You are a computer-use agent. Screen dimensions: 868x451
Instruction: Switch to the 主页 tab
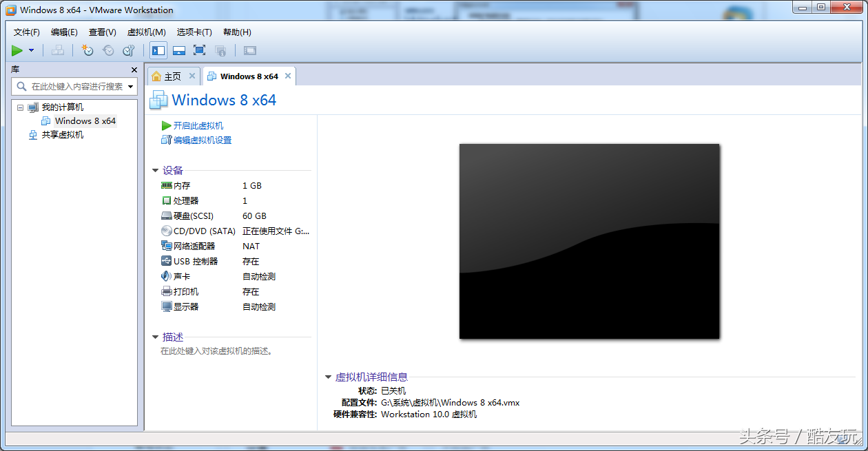click(x=172, y=76)
